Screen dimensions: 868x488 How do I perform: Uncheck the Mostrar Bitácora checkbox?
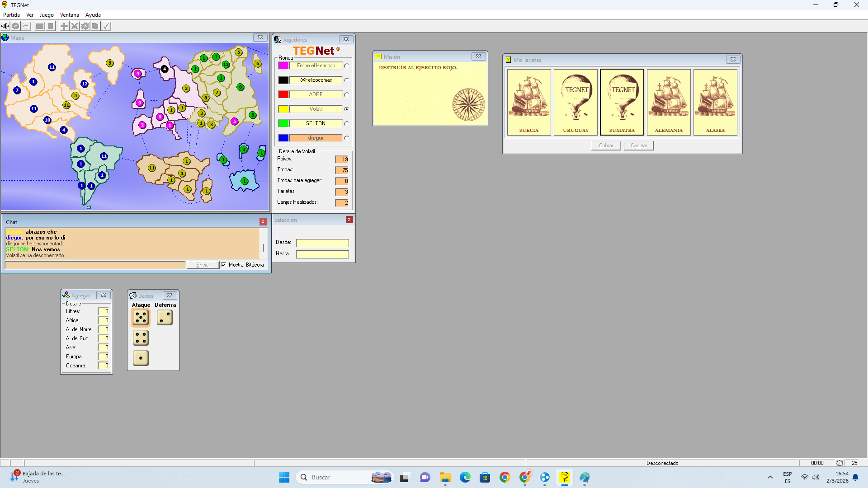pyautogui.click(x=223, y=265)
